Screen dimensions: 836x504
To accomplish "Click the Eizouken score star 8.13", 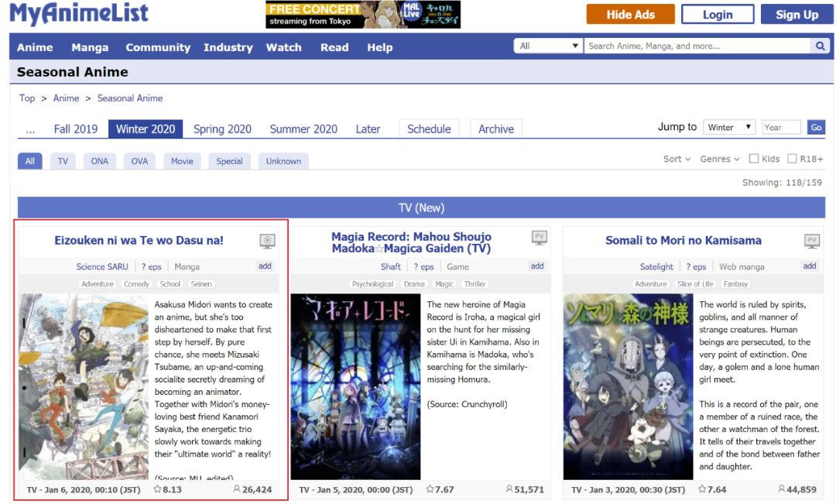I will (x=167, y=489).
